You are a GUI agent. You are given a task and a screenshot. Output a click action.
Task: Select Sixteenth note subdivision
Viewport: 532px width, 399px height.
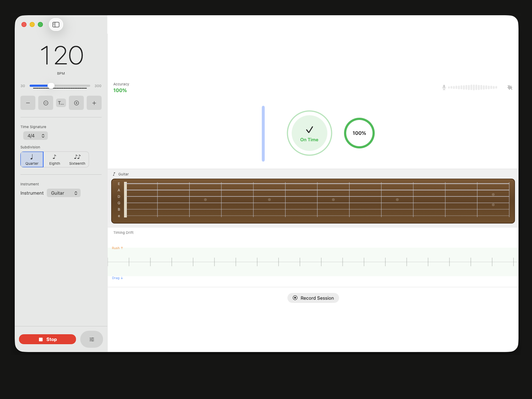(77, 159)
